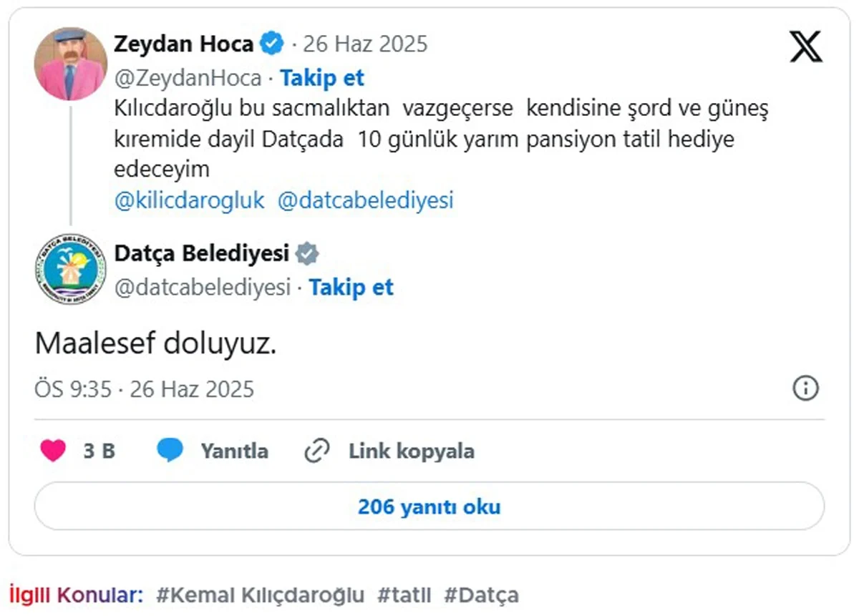Image resolution: width=859 pixels, height=616 pixels.
Task: Open Datça Belediyesi's profile picture
Action: click(x=69, y=270)
